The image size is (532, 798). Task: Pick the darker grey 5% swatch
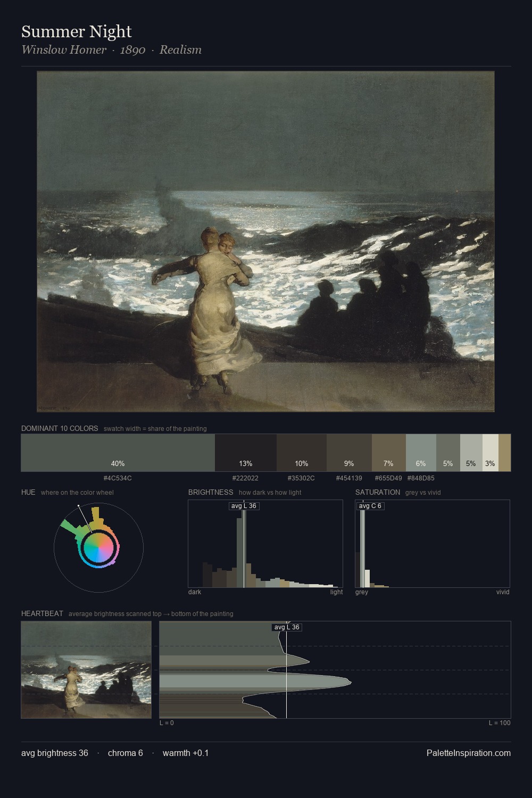coord(448,453)
